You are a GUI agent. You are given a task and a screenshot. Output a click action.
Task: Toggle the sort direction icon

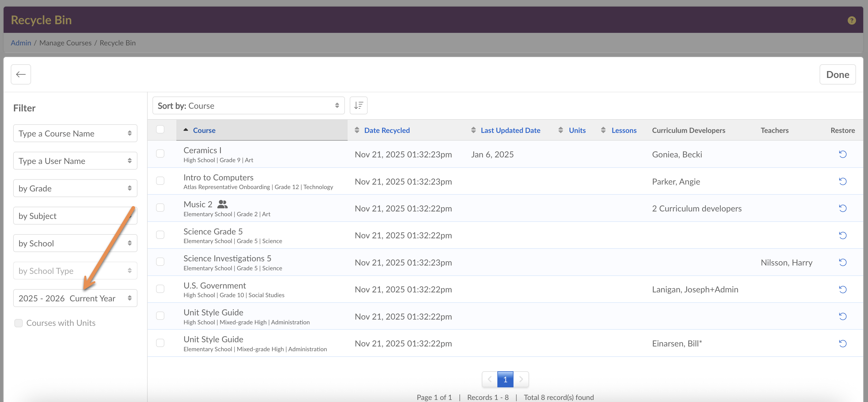click(358, 105)
